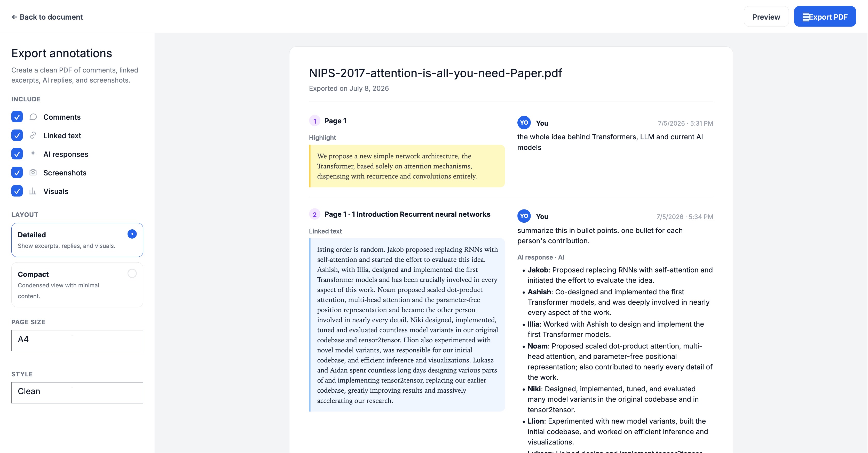Click the document title NIPS-2017-attention-is-all-you-need-Paper.pdf

click(x=435, y=73)
